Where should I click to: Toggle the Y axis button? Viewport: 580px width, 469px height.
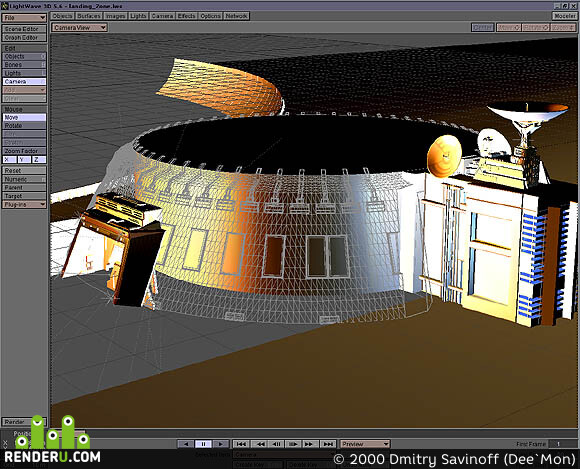click(x=24, y=160)
